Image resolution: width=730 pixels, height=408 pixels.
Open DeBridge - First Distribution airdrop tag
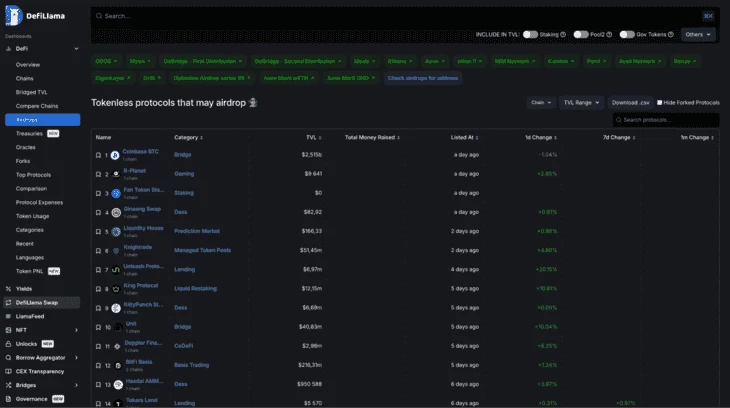(x=203, y=61)
